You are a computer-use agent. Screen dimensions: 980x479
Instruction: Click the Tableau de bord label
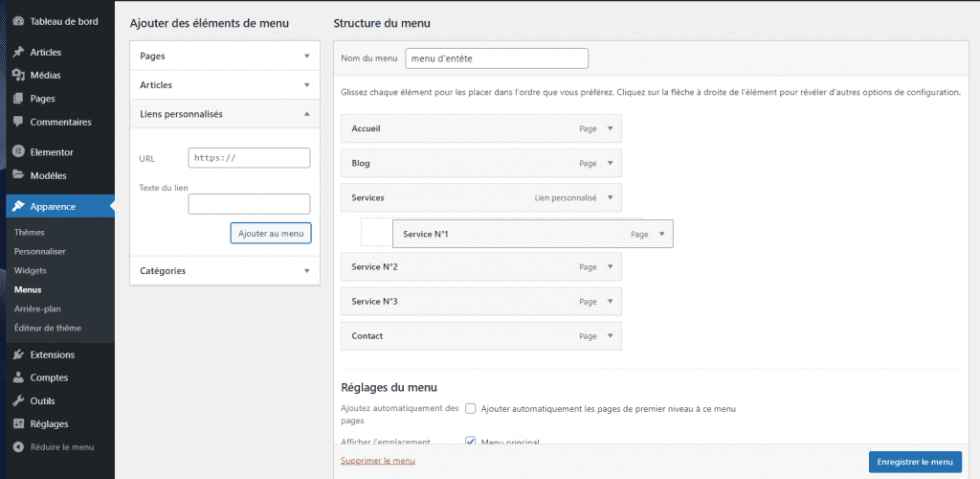click(64, 21)
